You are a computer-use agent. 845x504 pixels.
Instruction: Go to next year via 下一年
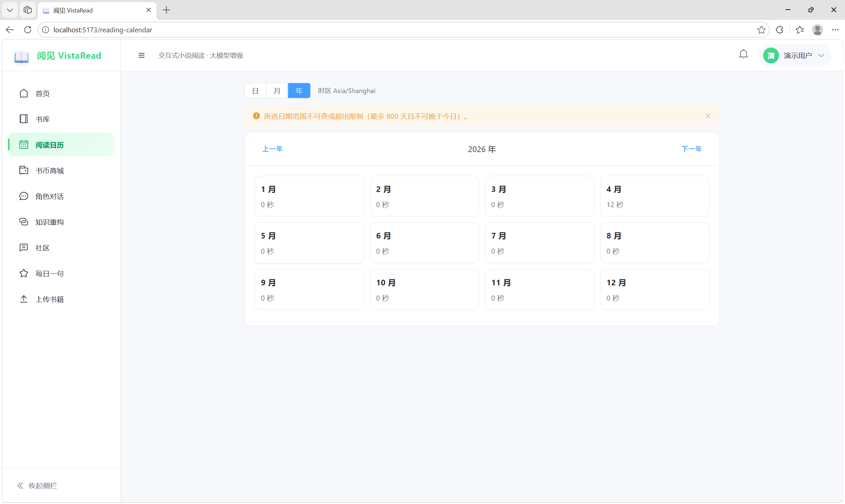tap(692, 149)
